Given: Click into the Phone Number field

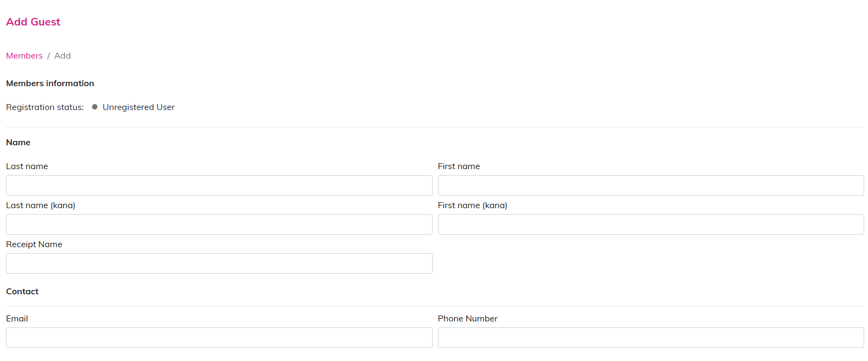Looking at the screenshot, I should pyautogui.click(x=650, y=338).
